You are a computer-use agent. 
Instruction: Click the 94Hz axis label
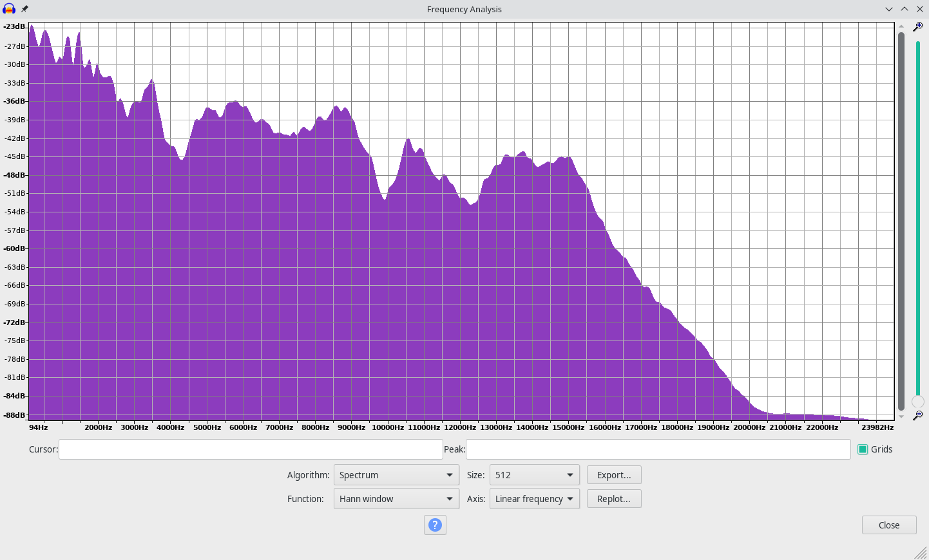(x=39, y=427)
